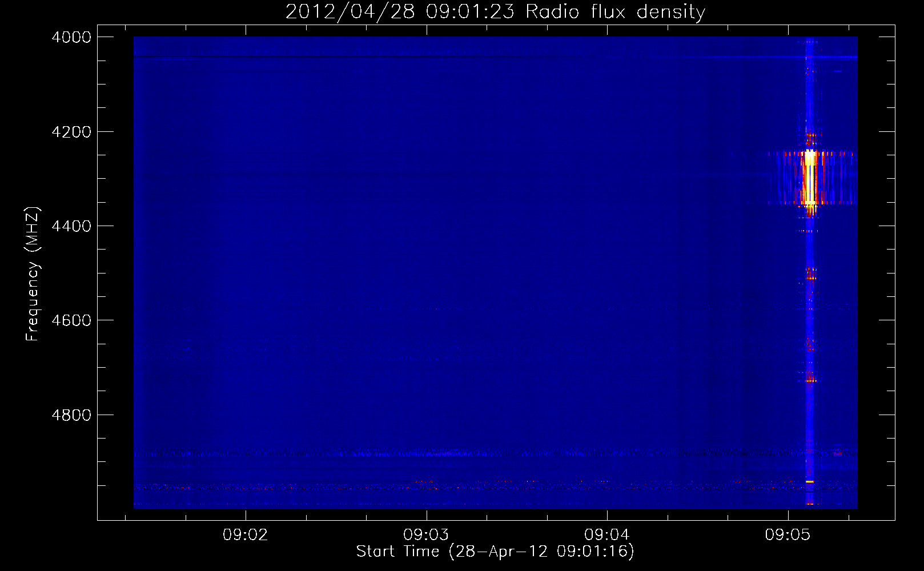Click the 09:02 time axis label
This screenshot has width=924, height=571.
click(246, 534)
